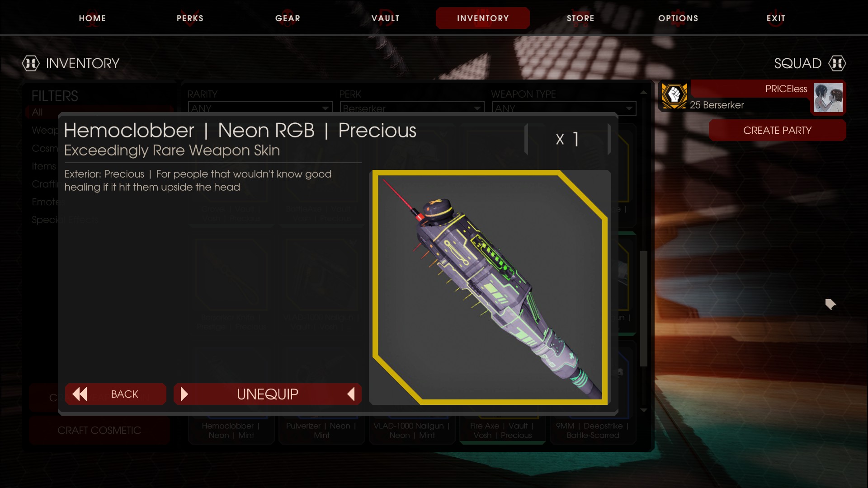This screenshot has width=868, height=488.
Task: Select the Berserker fist perk icon
Action: click(674, 95)
